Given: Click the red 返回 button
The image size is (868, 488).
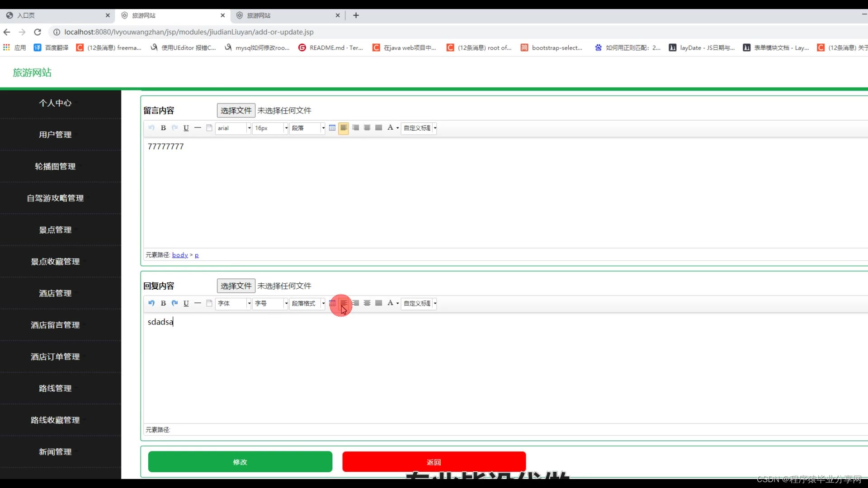Looking at the screenshot, I should pyautogui.click(x=434, y=462).
